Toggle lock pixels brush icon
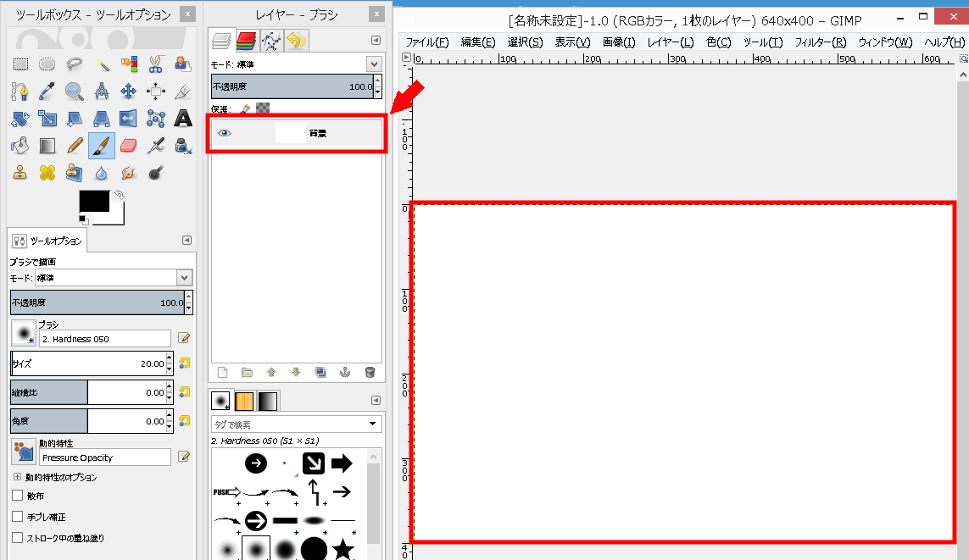 [x=245, y=108]
